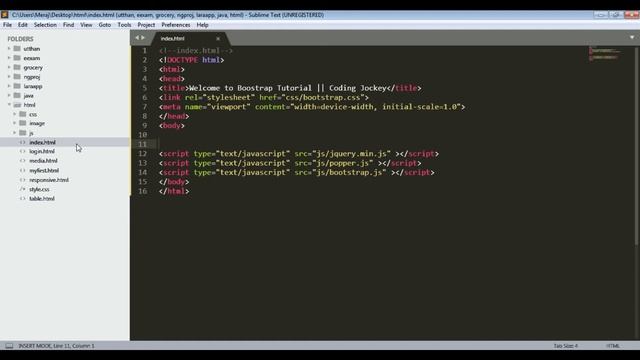
Task: Click the myfirst.html file icon
Action: coord(22,170)
